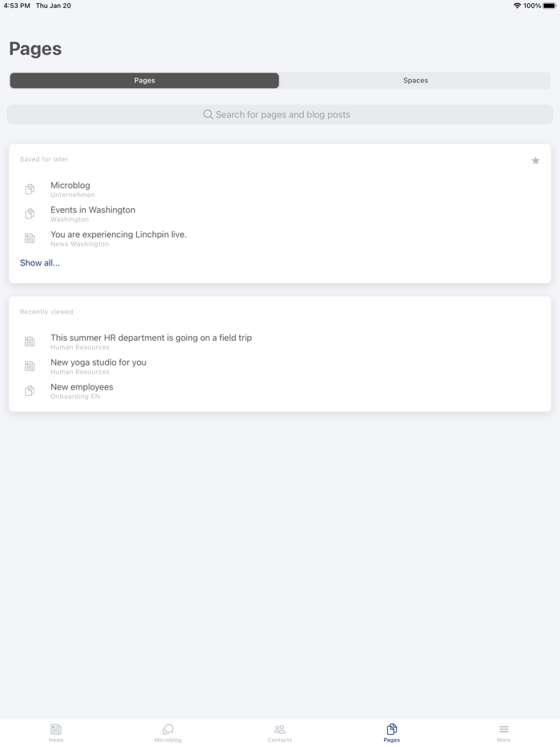Open You are experiencing Linchpin live post

pyautogui.click(x=118, y=235)
